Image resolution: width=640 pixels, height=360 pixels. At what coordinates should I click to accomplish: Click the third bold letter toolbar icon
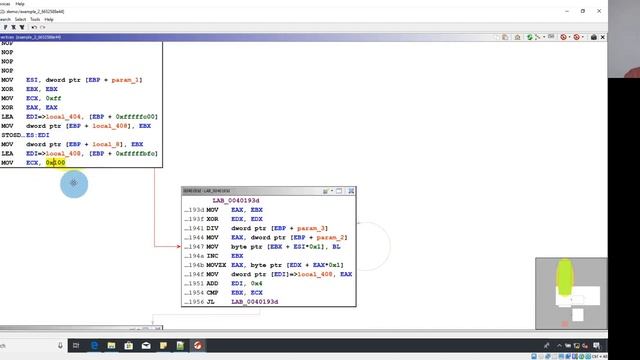tap(22, 27)
